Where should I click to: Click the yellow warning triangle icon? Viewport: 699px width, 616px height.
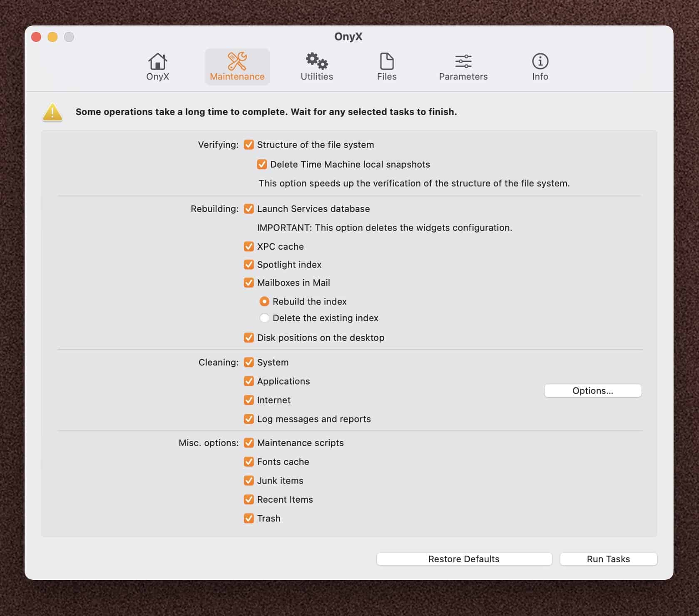[x=53, y=112]
